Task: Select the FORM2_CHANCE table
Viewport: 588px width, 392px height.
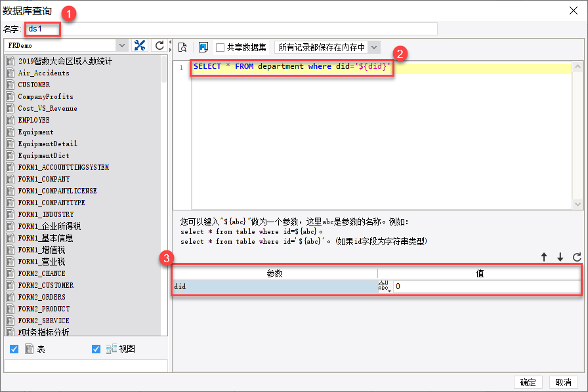Action: 41,273
